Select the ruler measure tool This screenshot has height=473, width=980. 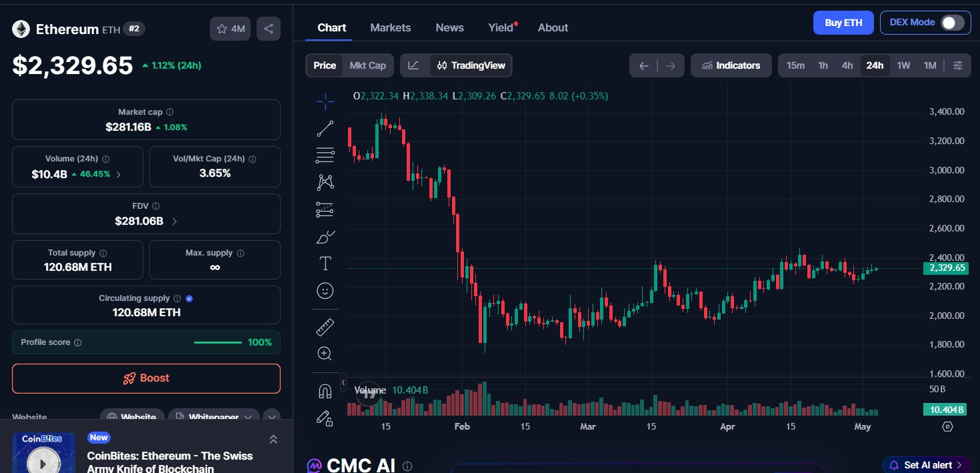(x=325, y=327)
